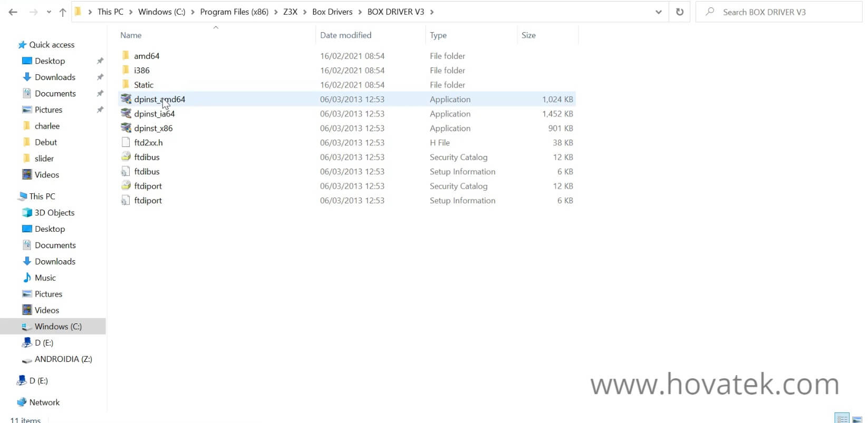Select the ftd2xx.h file icon
The height and width of the screenshot is (423, 868).
point(126,142)
